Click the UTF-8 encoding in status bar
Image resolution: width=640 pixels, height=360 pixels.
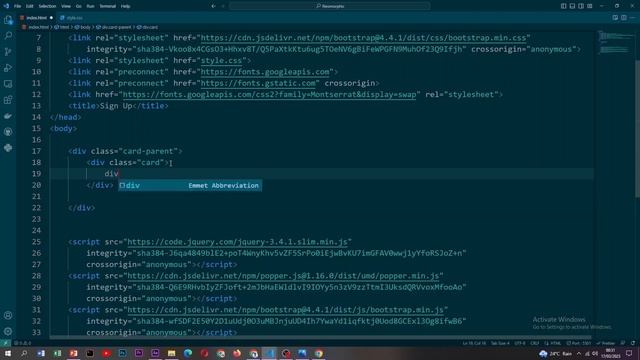click(520, 343)
